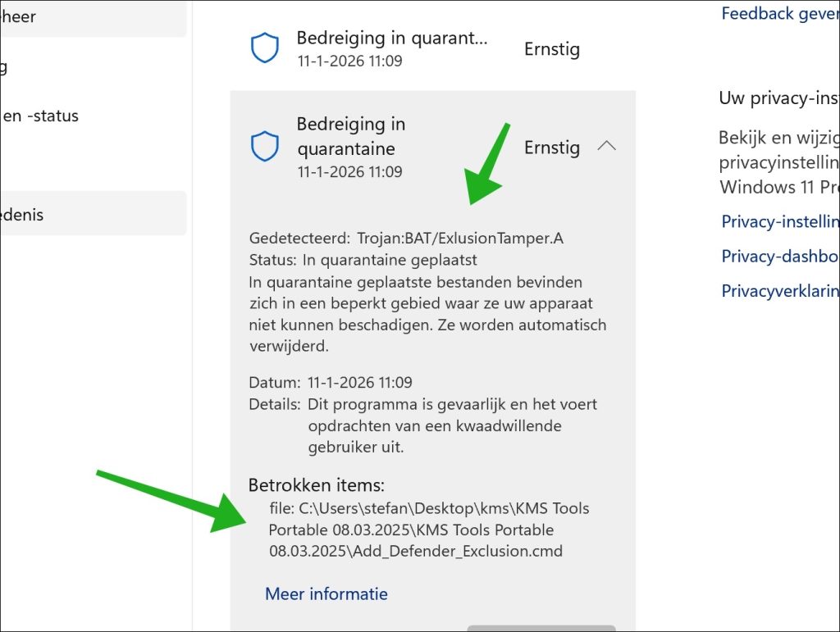Open the "Meer informatie" link
Image resolution: width=840 pixels, height=632 pixels.
tap(326, 593)
